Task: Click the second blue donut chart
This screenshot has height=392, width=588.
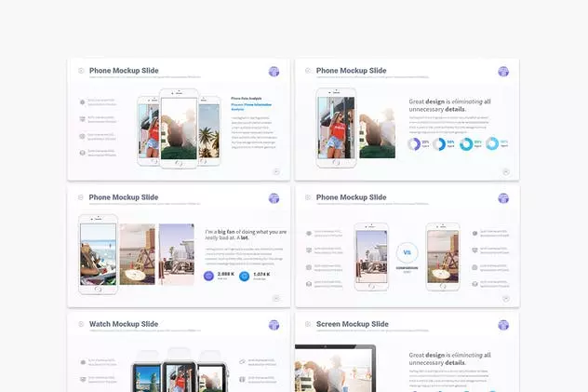Action: pos(439,144)
